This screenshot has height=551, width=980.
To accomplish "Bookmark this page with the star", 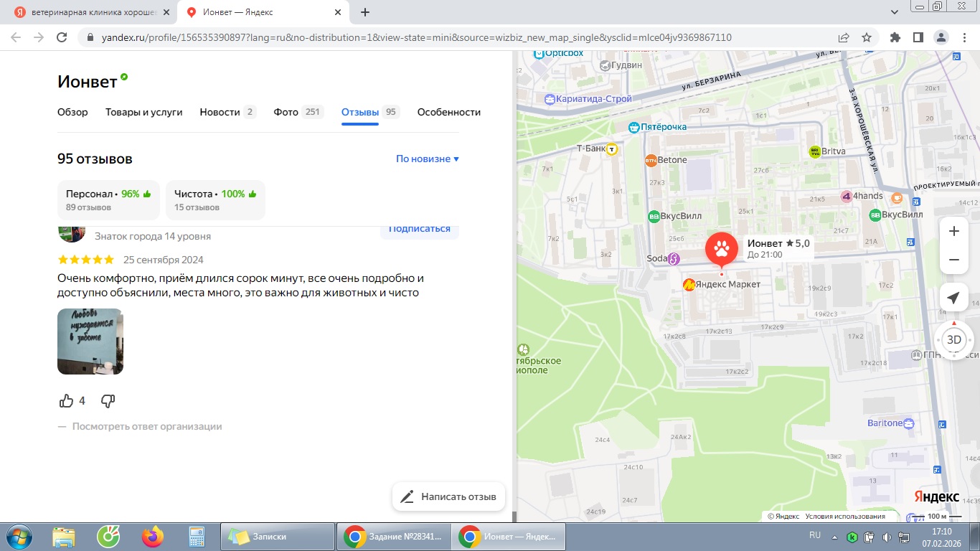I will (867, 37).
